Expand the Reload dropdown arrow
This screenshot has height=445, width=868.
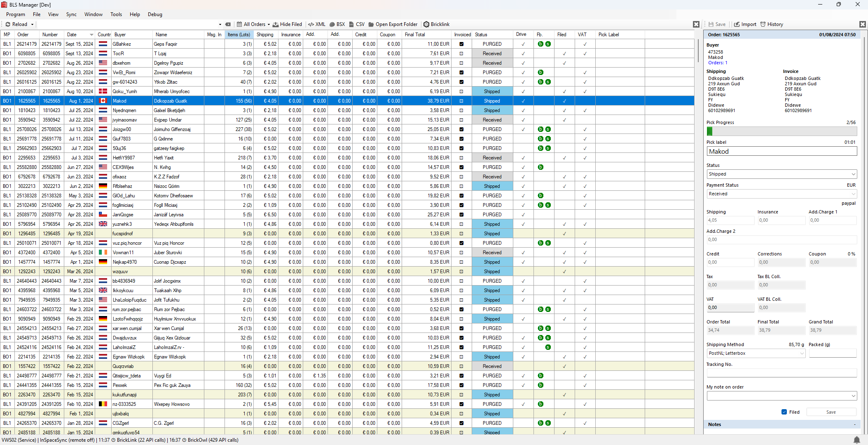[33, 24]
